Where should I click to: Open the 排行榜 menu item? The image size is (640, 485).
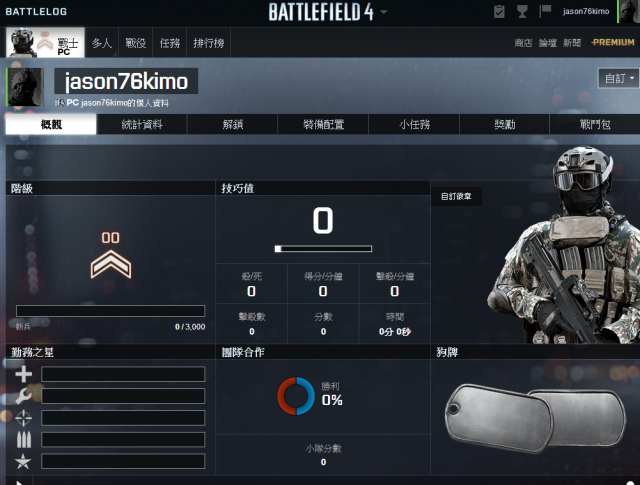click(x=209, y=43)
